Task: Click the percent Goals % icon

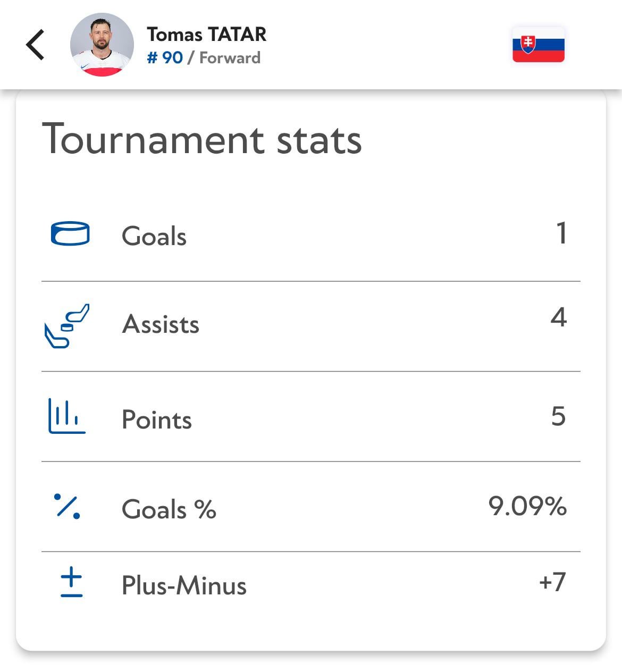Action: click(x=68, y=506)
